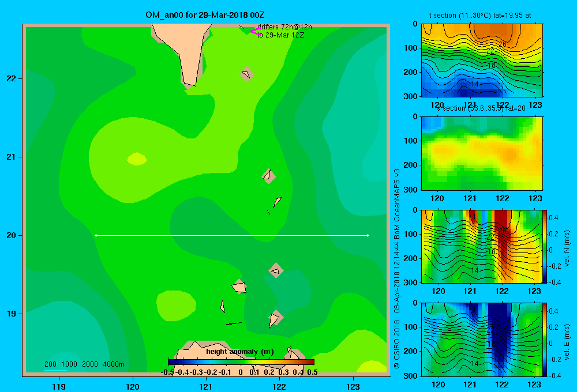
Task: Open the salinity section panel
Action: click(482, 153)
